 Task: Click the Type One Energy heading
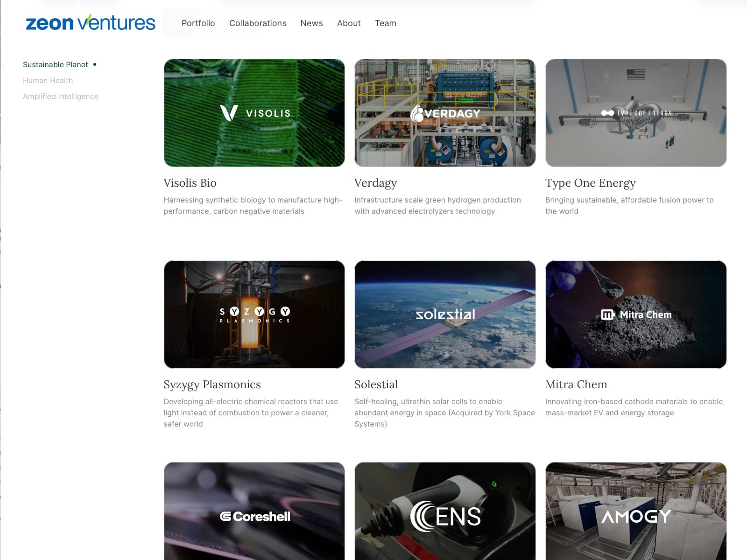point(591,183)
